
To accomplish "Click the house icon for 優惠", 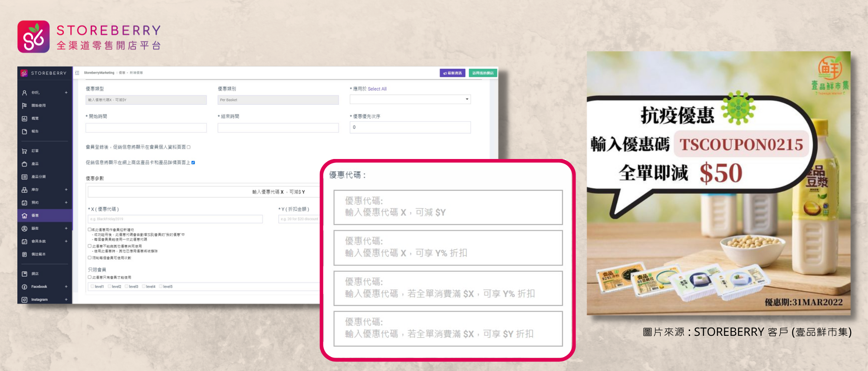I will [24, 215].
